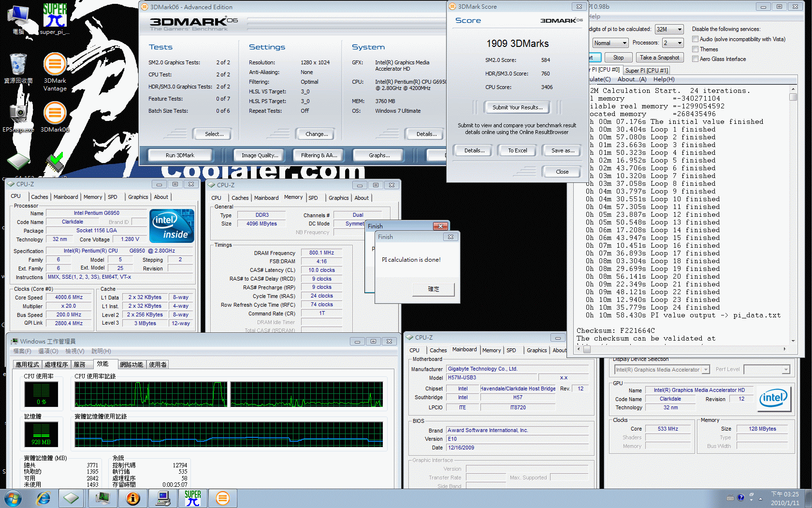This screenshot has width=812, height=508.
Task: Open the Processors count dropdown
Action: click(x=673, y=43)
